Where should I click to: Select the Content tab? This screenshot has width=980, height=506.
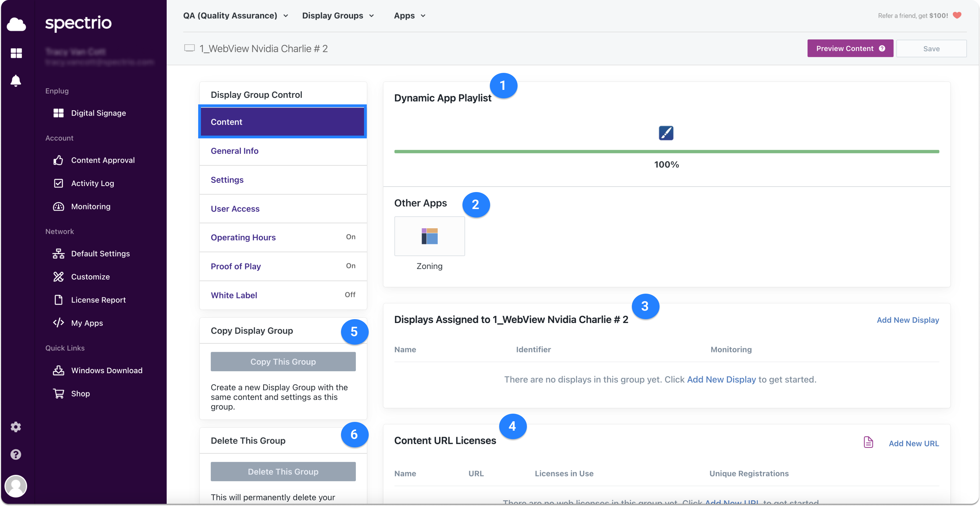click(x=282, y=122)
